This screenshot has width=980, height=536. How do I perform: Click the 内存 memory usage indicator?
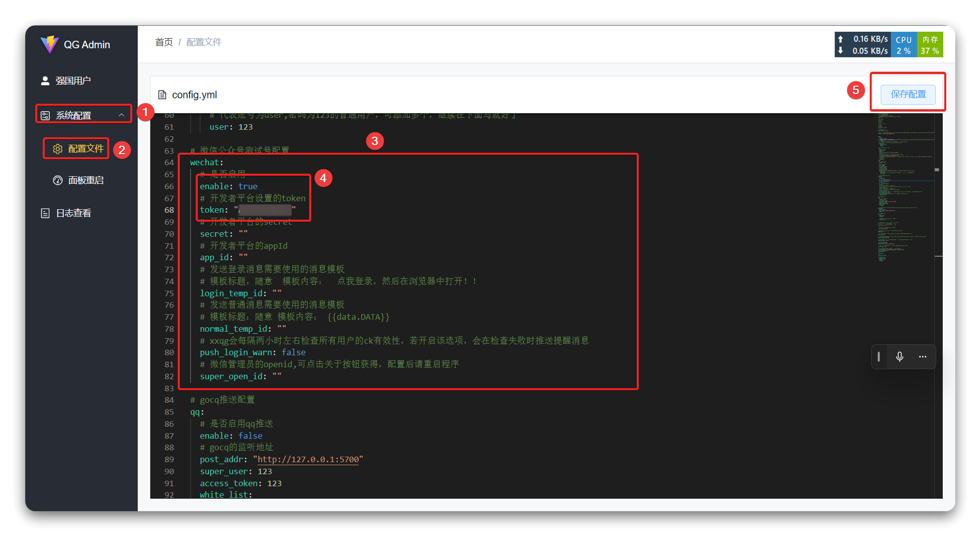(x=930, y=45)
